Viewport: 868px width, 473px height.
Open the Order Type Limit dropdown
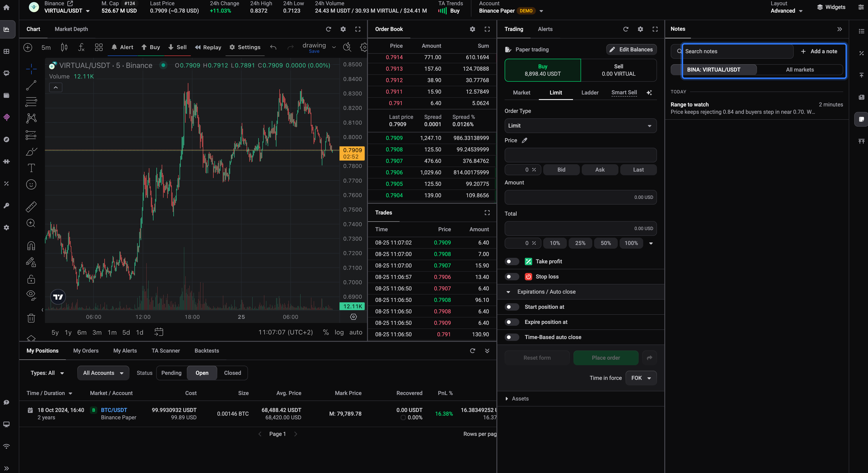click(580, 126)
